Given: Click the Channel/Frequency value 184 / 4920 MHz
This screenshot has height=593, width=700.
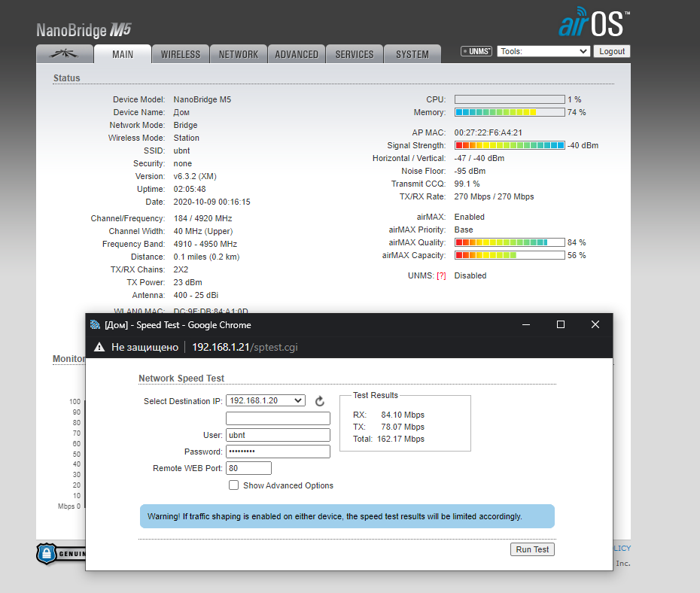Looking at the screenshot, I should (202, 218).
